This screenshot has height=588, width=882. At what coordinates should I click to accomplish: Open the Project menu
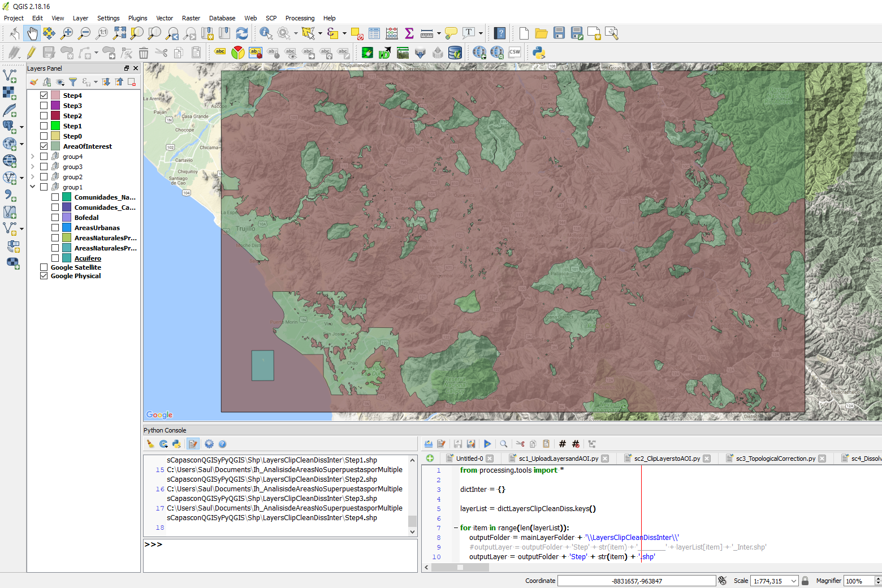coord(14,18)
